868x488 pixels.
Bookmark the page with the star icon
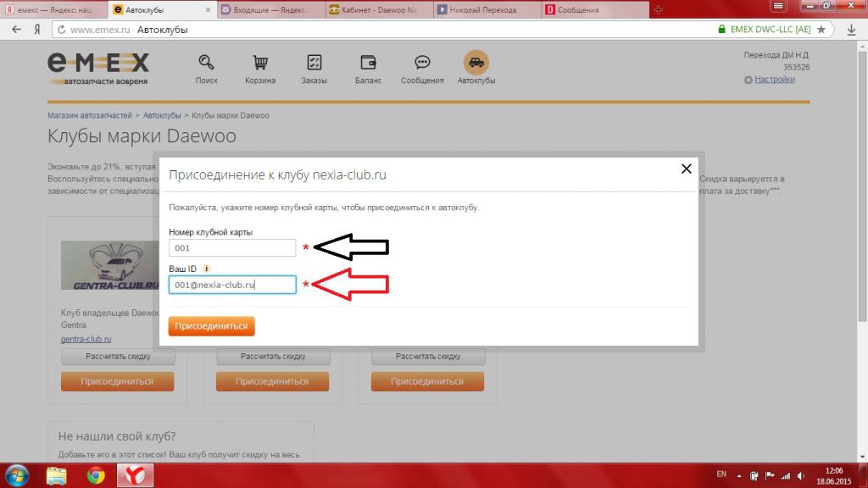point(821,30)
